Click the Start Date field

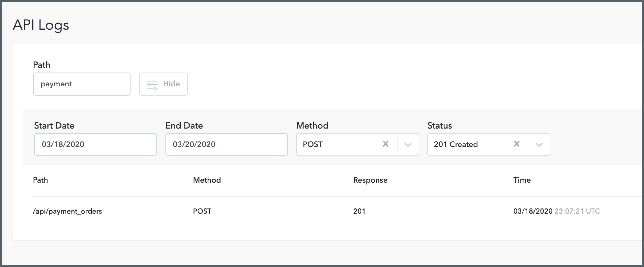click(x=96, y=144)
